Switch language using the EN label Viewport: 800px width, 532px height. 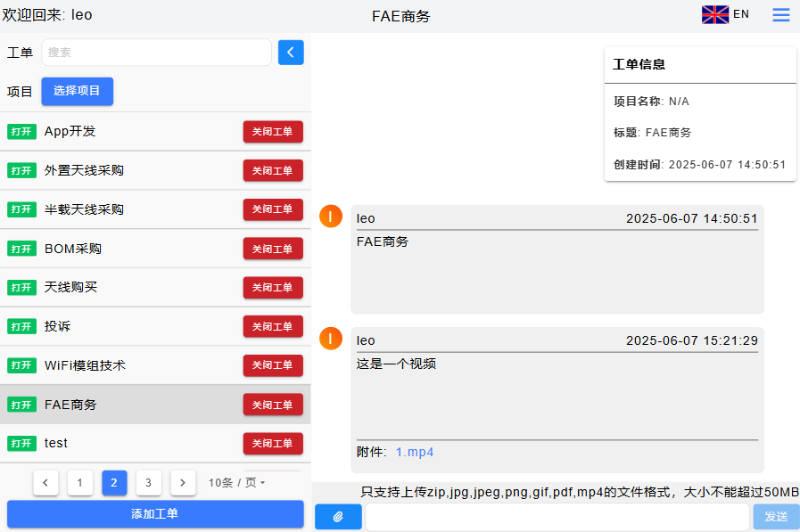pos(741,14)
